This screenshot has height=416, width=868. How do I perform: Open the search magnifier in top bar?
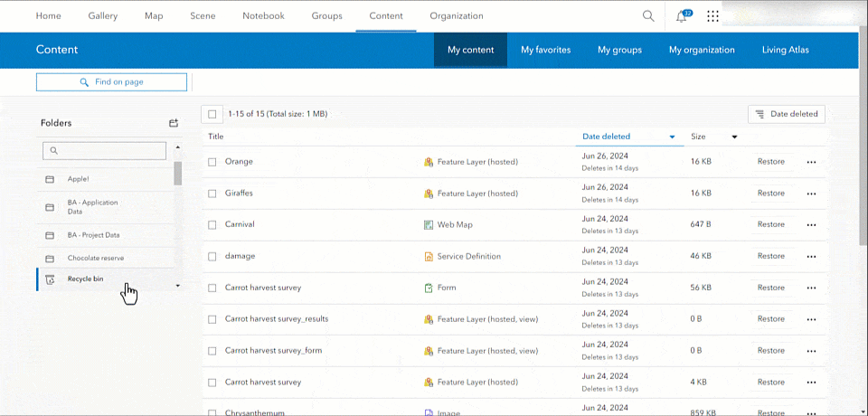648,15
